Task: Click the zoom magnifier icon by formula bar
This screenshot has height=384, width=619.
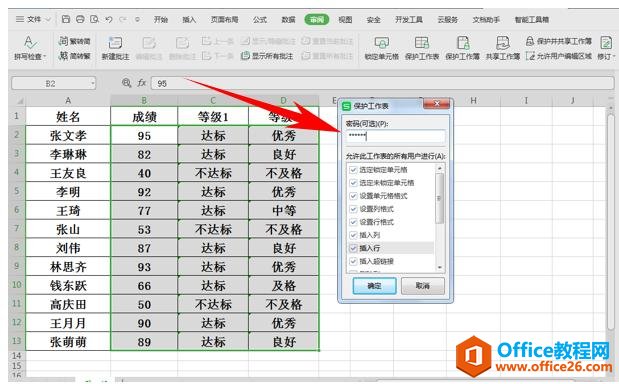Action: click(126, 83)
